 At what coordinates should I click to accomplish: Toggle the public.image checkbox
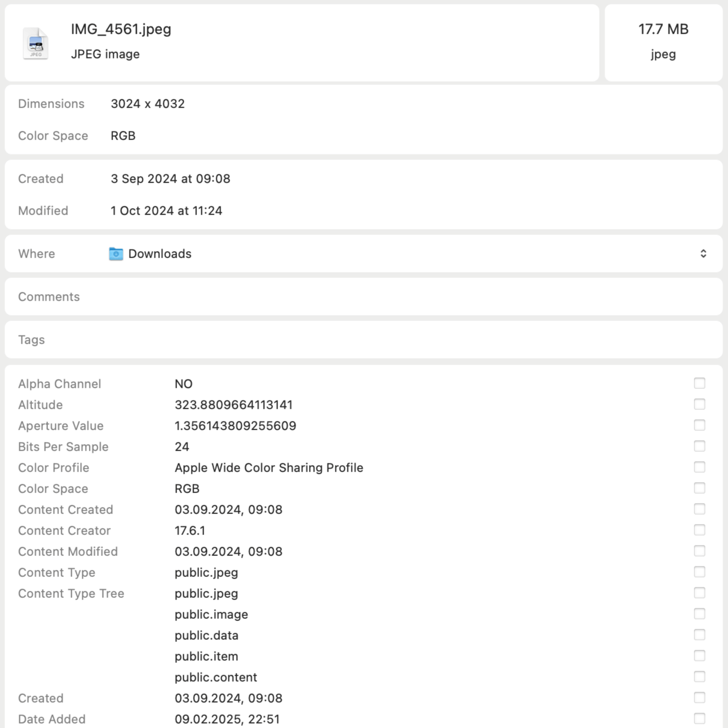tap(699, 614)
